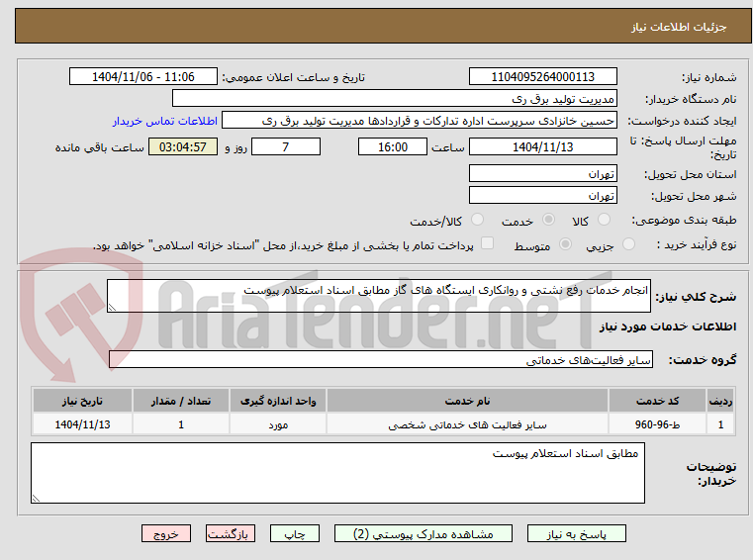Select the جزیی purchase type radio
Viewport: 753px width, 560px height.
click(x=628, y=244)
